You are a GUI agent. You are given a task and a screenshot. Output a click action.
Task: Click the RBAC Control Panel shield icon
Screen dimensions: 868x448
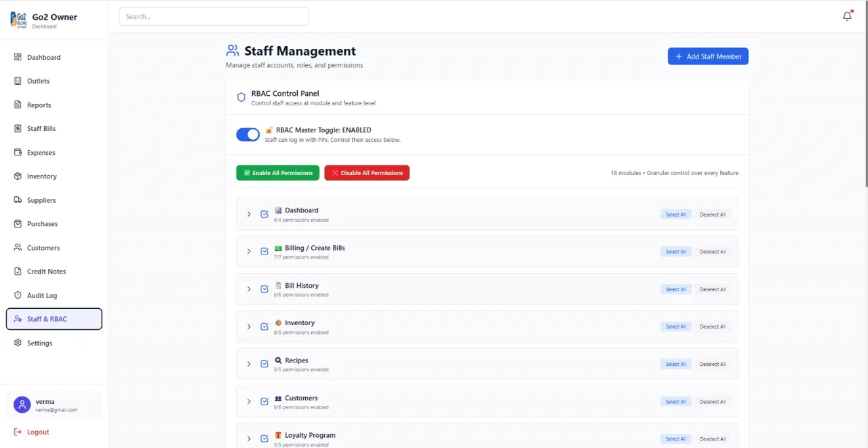[x=241, y=98]
